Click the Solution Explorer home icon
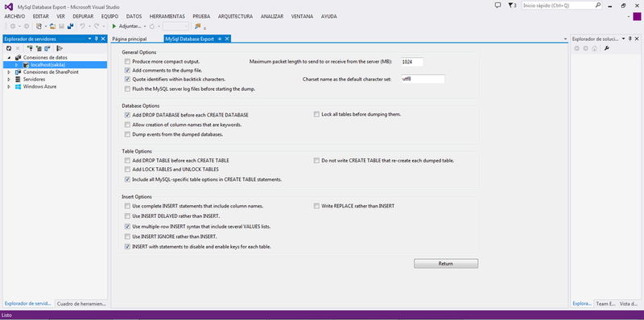Image resolution: width=644 pixels, height=320 pixels. point(594,48)
